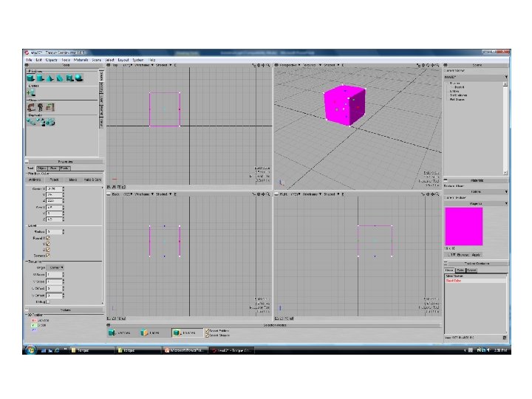
Task: Click the player figure shape icon
Action: coord(41,108)
